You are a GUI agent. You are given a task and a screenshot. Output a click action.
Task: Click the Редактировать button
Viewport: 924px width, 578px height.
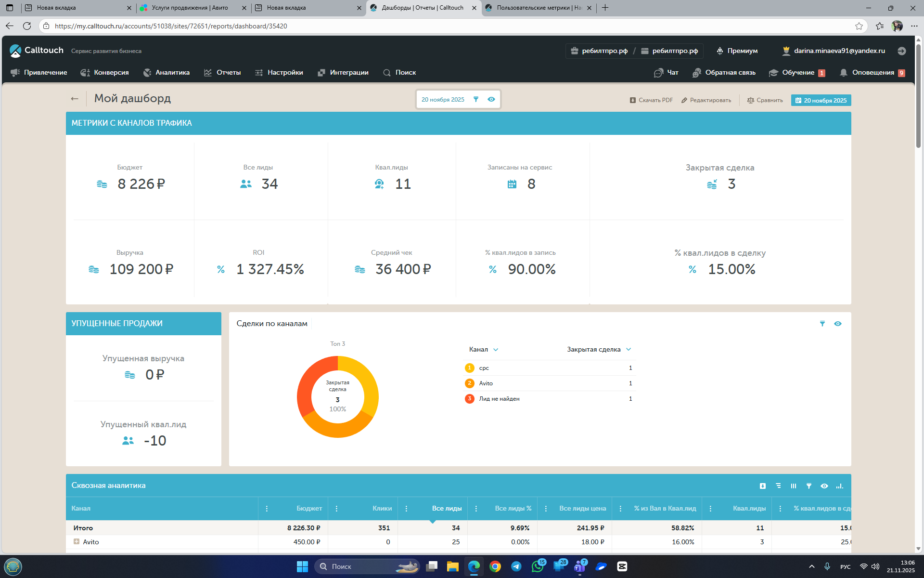pyautogui.click(x=706, y=100)
